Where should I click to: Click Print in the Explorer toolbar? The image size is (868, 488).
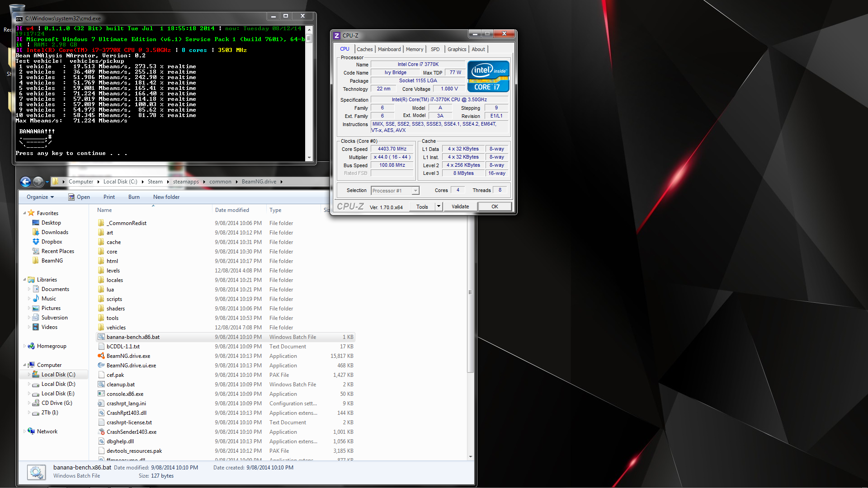pyautogui.click(x=109, y=197)
